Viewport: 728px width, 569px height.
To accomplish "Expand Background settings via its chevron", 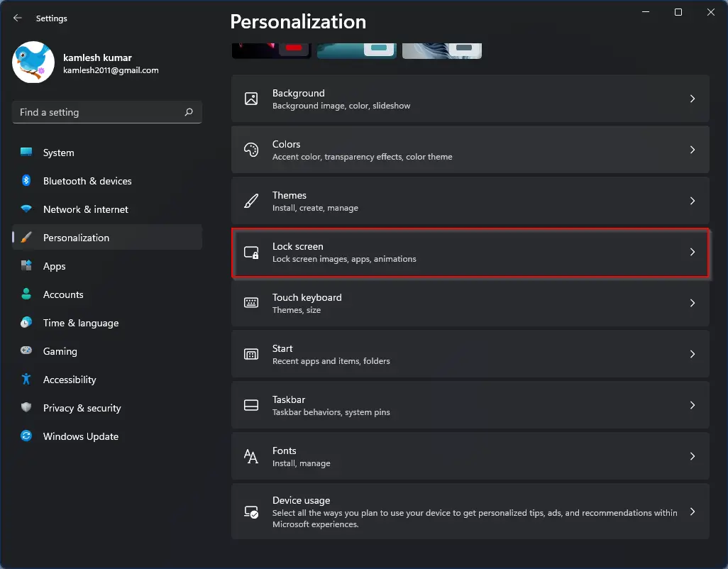I will click(x=693, y=99).
